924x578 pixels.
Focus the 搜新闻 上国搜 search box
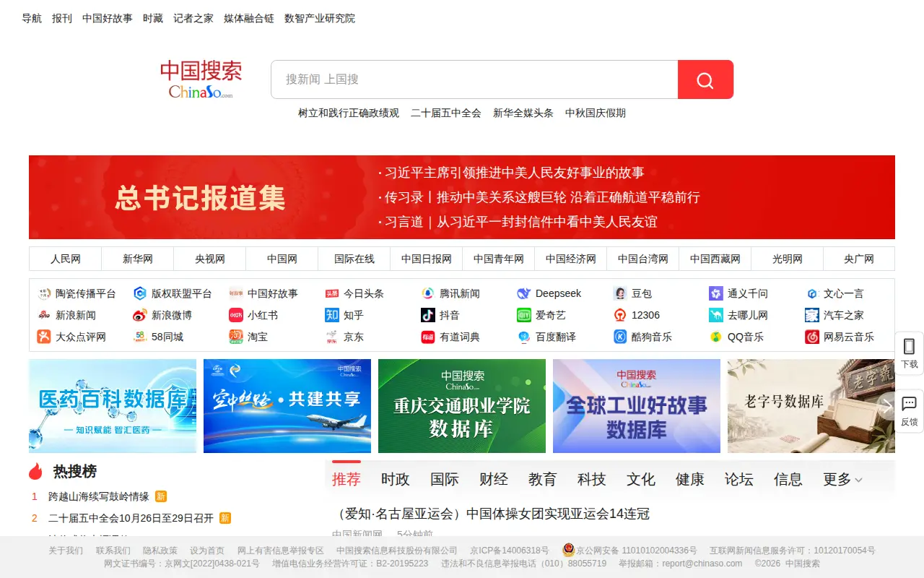click(x=474, y=79)
